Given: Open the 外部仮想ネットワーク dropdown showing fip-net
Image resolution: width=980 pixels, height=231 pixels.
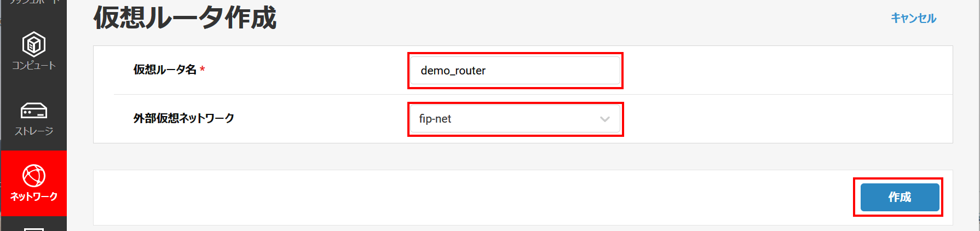Looking at the screenshot, I should (x=515, y=119).
